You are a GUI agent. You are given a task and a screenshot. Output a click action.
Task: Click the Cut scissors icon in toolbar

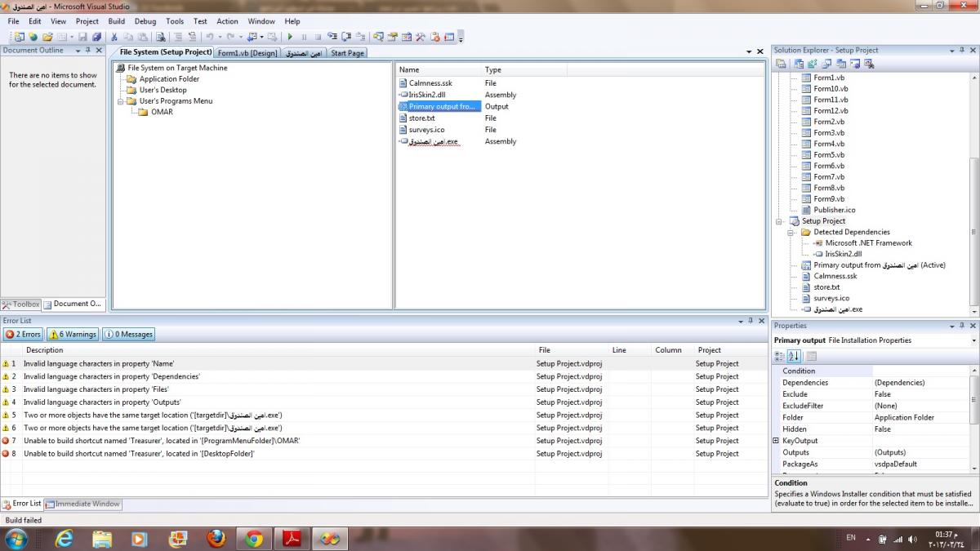pyautogui.click(x=114, y=37)
